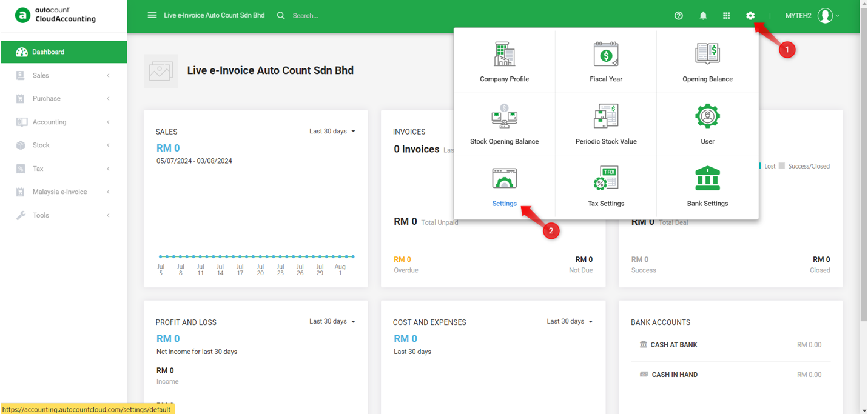
Task: Open Profit and Loss period dropdown
Action: coord(332,321)
